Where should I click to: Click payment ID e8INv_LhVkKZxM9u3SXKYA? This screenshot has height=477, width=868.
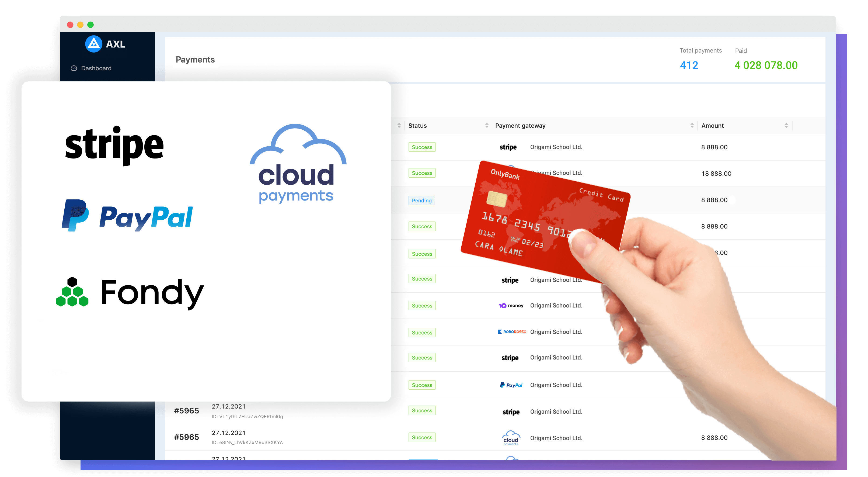(247, 443)
